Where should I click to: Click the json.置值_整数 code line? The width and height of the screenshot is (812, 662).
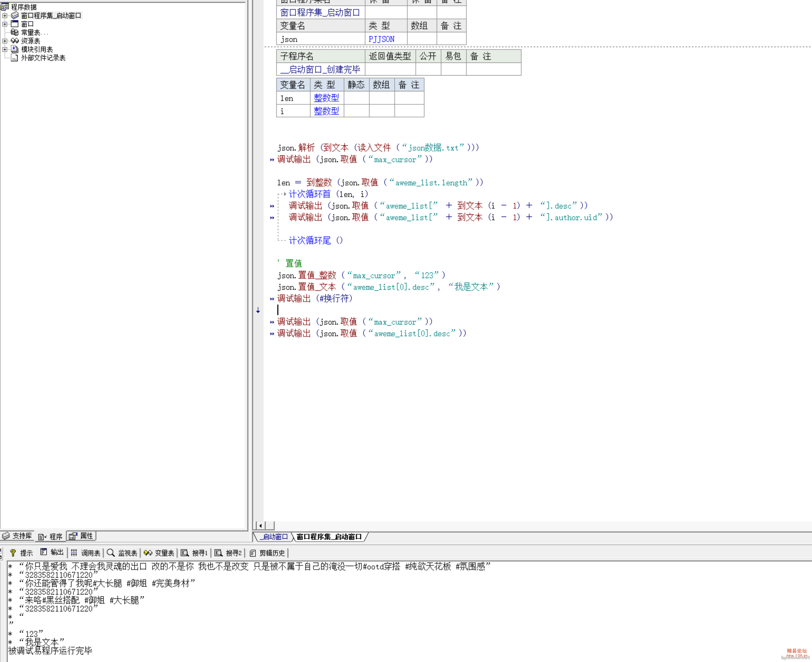click(x=361, y=275)
